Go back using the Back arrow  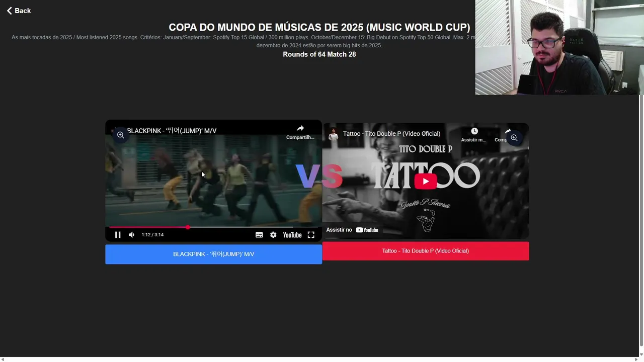(19, 11)
